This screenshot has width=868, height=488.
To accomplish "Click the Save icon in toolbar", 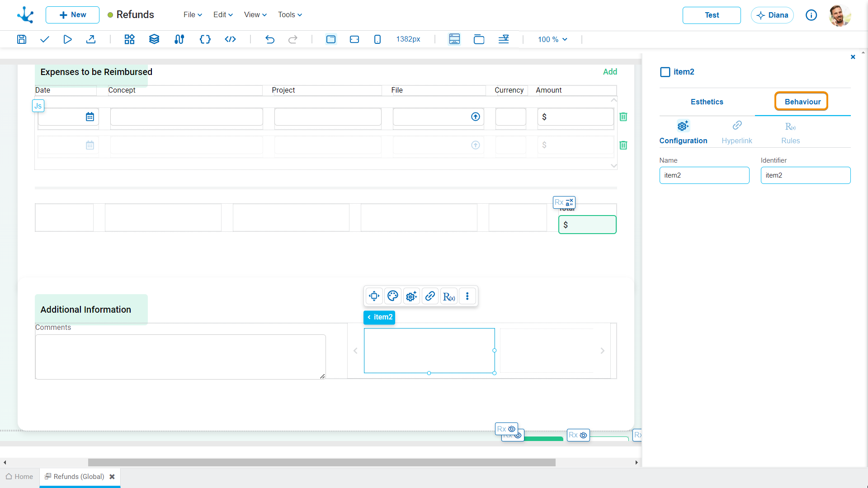I will [x=21, y=39].
